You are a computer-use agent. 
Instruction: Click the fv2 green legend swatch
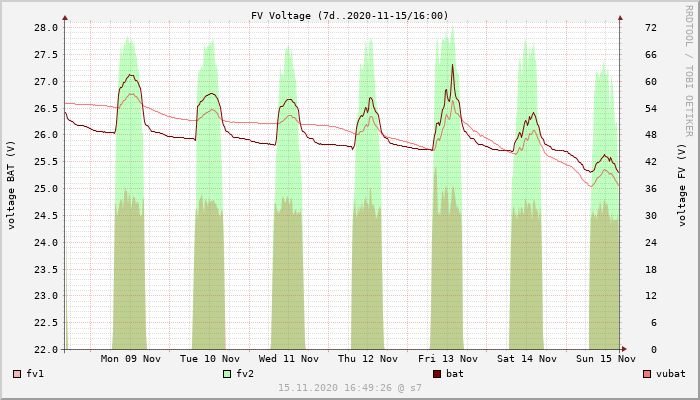coord(227,374)
